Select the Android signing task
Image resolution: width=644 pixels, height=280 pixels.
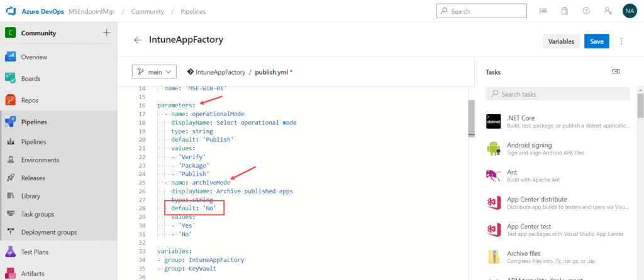tap(557, 148)
